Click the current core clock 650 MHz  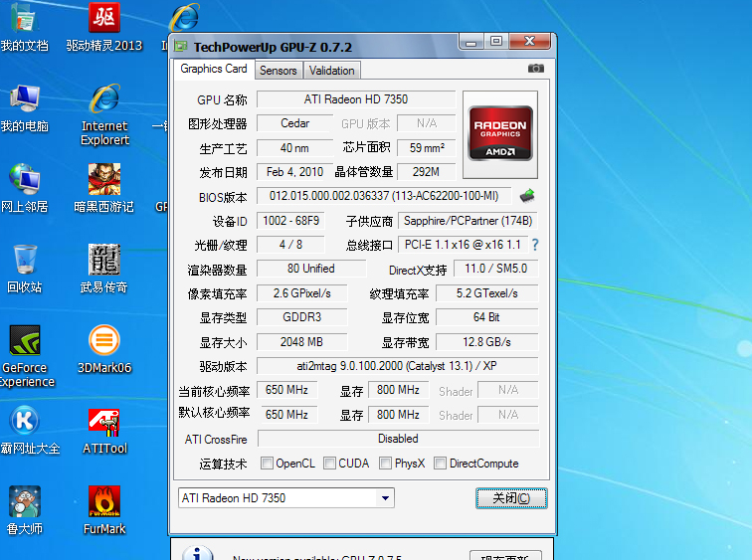pyautogui.click(x=286, y=390)
